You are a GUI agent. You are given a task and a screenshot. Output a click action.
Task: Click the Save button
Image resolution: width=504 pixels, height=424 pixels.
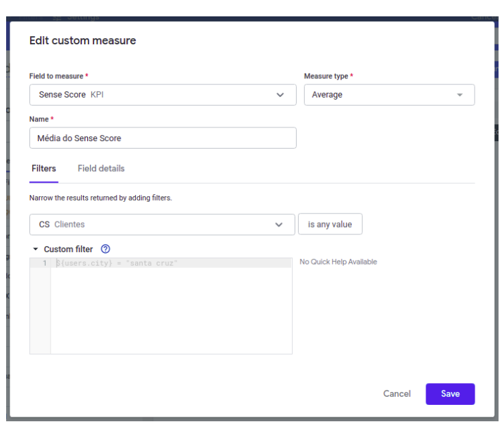coord(450,394)
